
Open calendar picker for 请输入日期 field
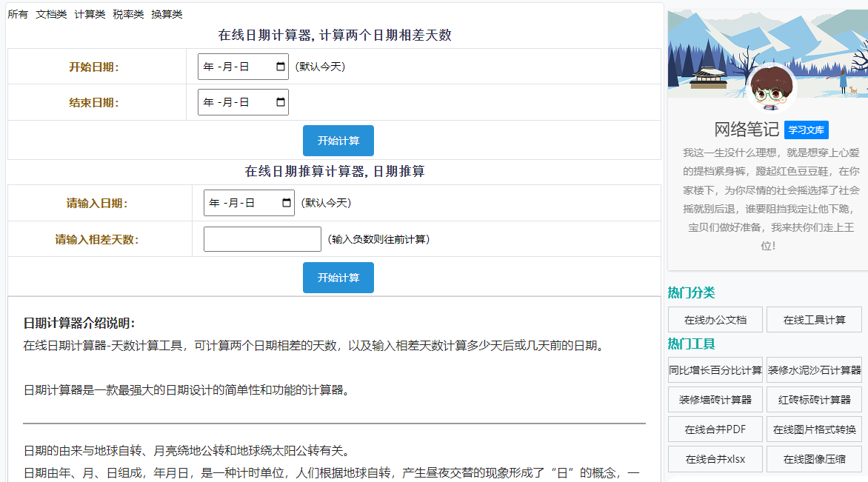click(286, 203)
